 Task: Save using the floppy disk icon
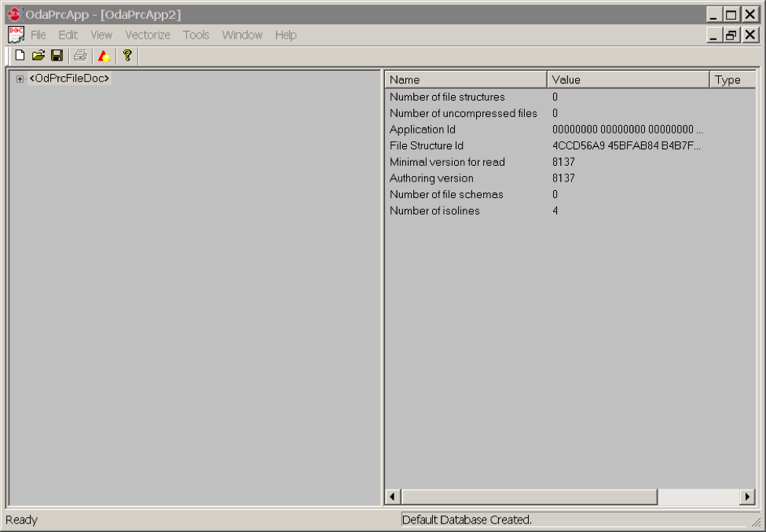pyautogui.click(x=57, y=56)
